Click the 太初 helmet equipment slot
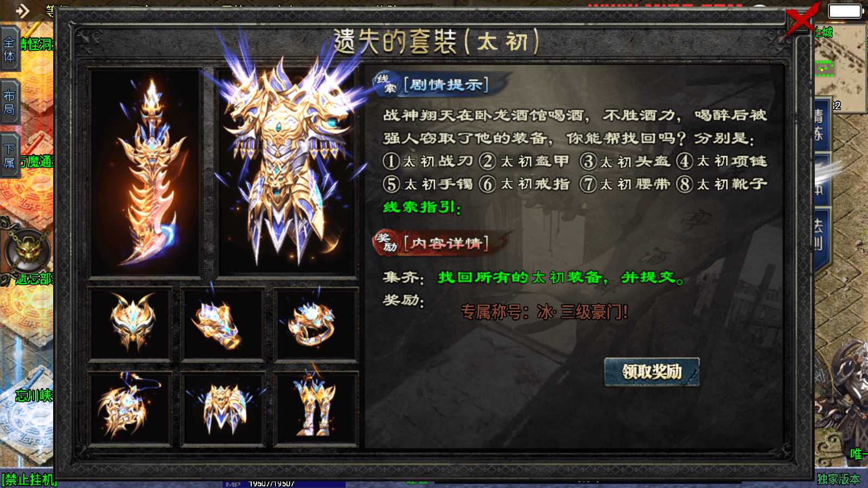Viewport: 868px width, 488px height. [130, 325]
